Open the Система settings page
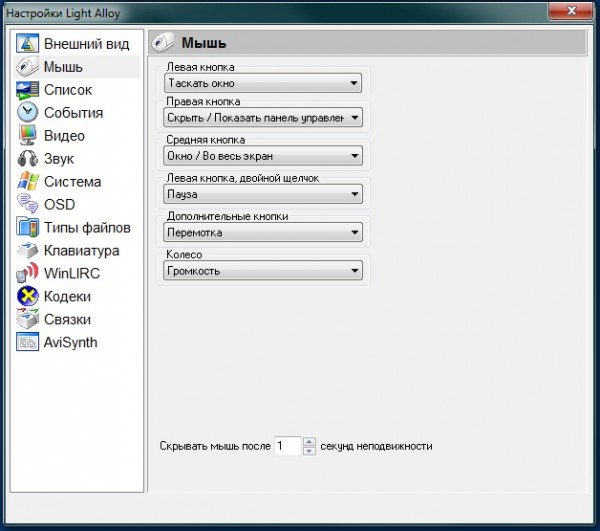 click(77, 182)
